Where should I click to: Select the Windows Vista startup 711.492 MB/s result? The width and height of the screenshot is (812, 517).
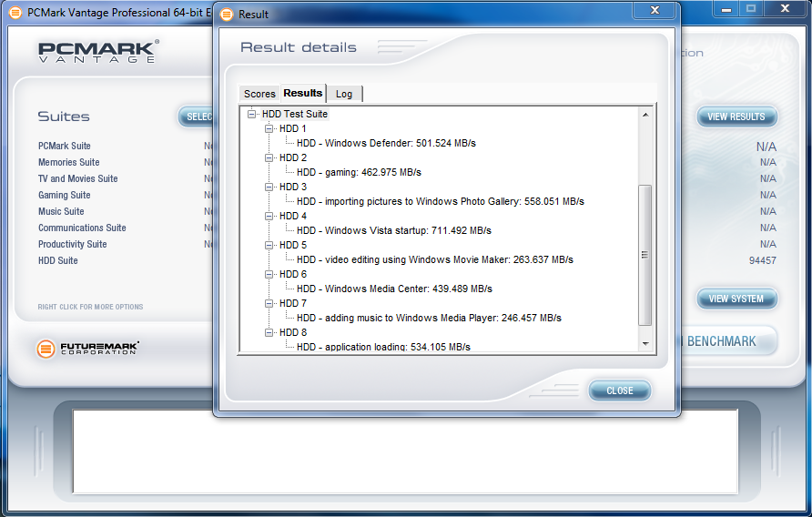click(x=394, y=230)
